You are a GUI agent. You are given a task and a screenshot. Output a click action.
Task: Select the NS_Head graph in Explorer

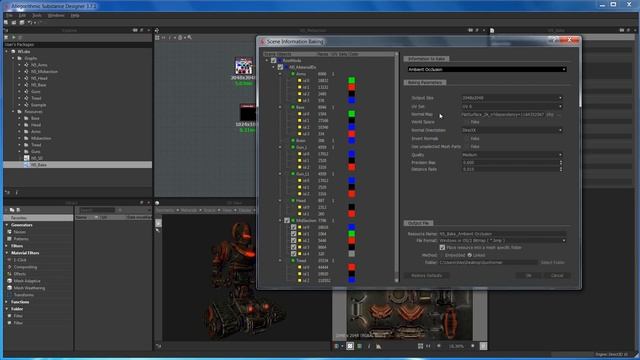[39, 78]
